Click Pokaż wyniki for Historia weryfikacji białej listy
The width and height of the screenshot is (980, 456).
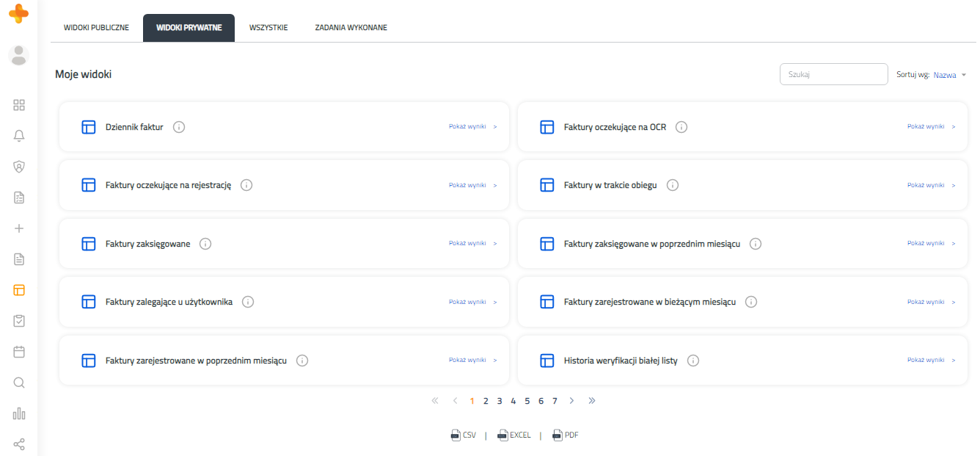(x=932, y=360)
